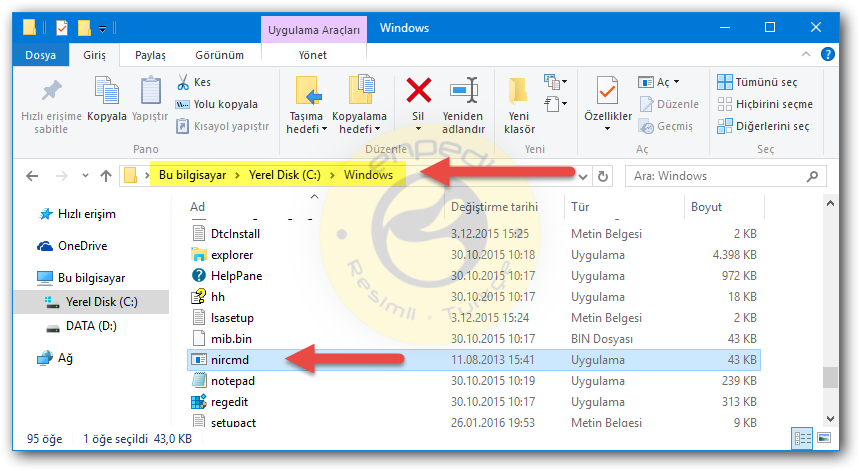Delete with the red Sil icon
The height and width of the screenshot is (471, 860).
418,90
